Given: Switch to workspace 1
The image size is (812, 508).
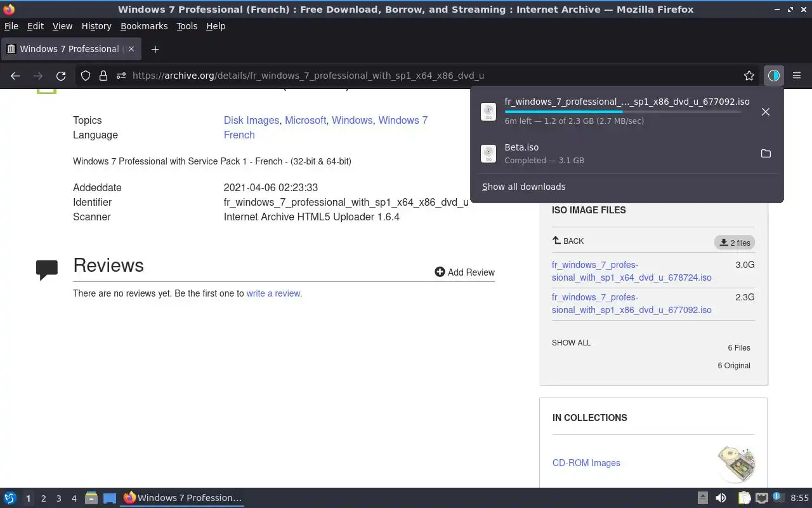Looking at the screenshot, I should tap(28, 498).
